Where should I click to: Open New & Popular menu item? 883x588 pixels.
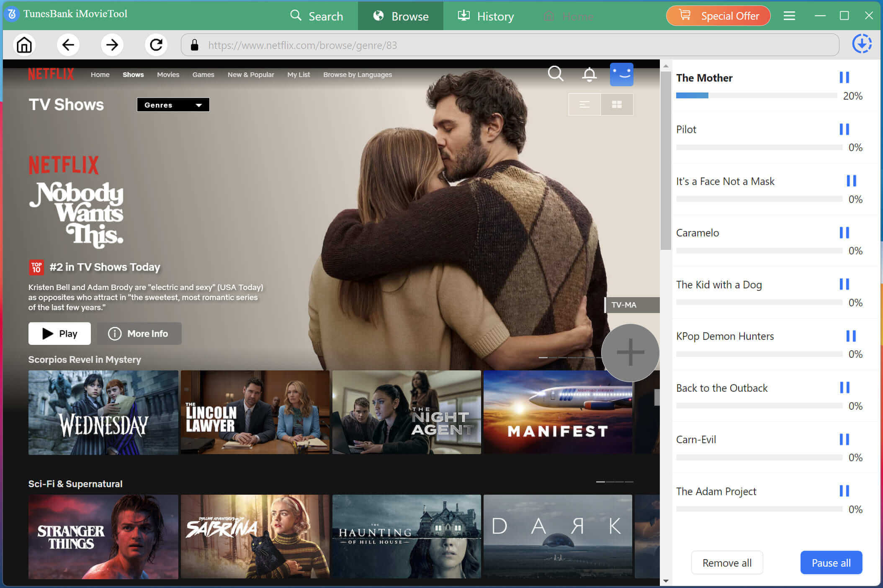251,74
